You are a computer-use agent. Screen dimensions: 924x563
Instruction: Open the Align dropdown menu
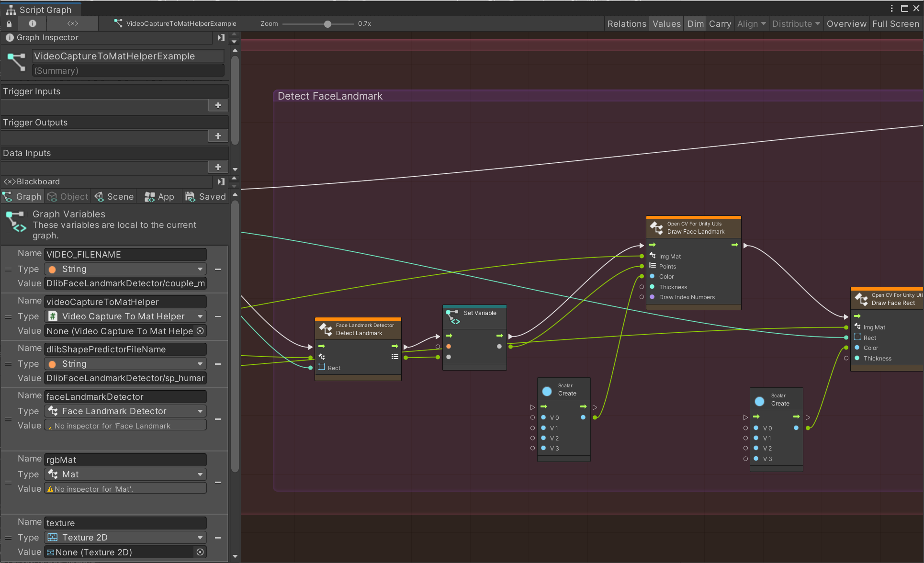(x=751, y=23)
